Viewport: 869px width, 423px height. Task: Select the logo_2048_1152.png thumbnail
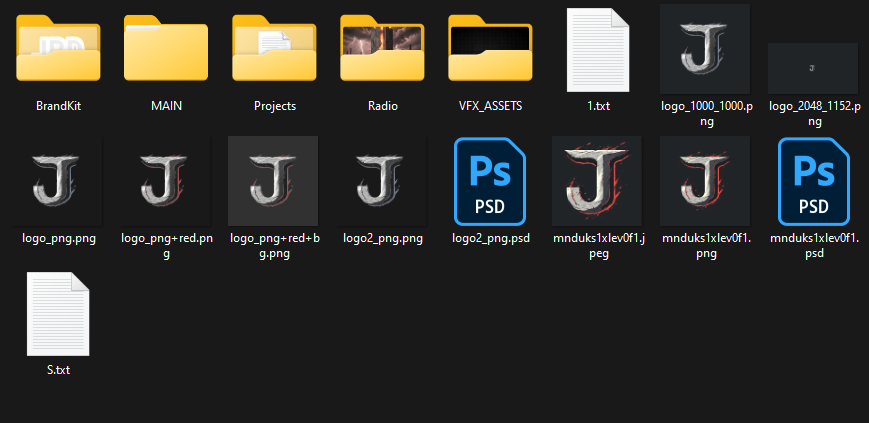point(813,68)
